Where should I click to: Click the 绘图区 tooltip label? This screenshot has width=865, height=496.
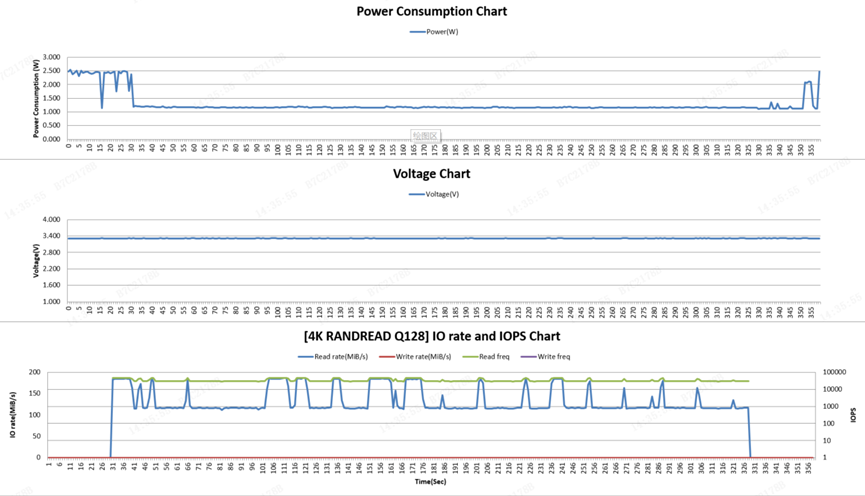425,136
